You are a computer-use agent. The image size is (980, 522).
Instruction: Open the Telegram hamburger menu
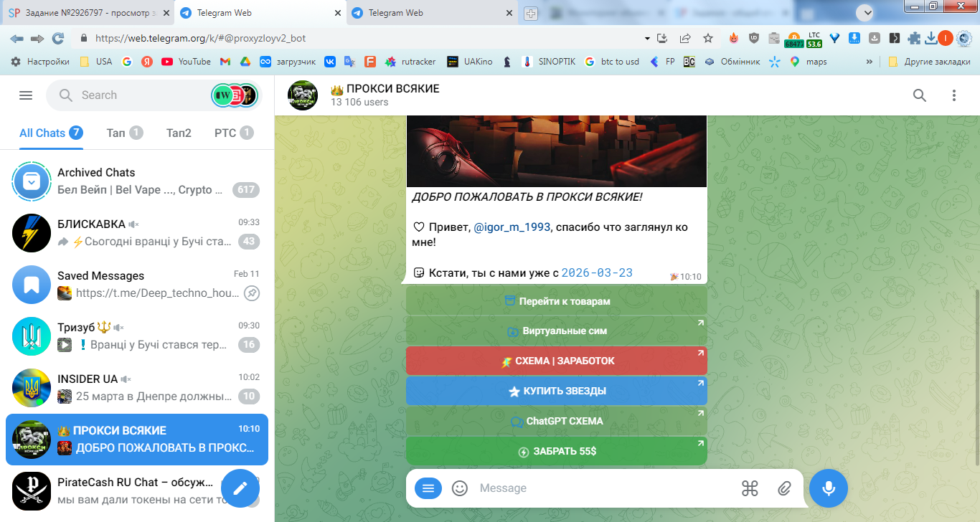coord(26,95)
